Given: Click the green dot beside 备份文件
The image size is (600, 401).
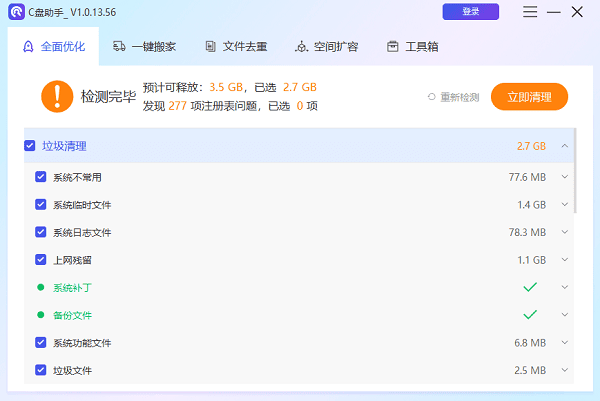Looking at the screenshot, I should (x=40, y=315).
